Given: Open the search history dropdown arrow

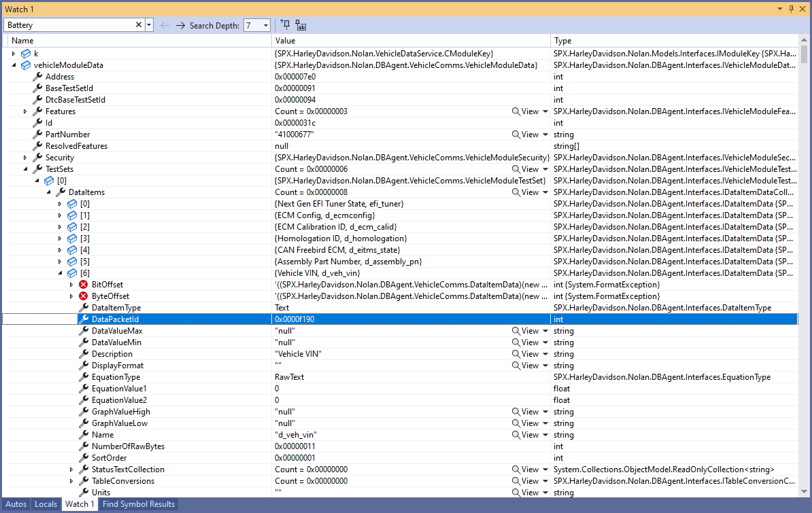Looking at the screenshot, I should pos(149,25).
